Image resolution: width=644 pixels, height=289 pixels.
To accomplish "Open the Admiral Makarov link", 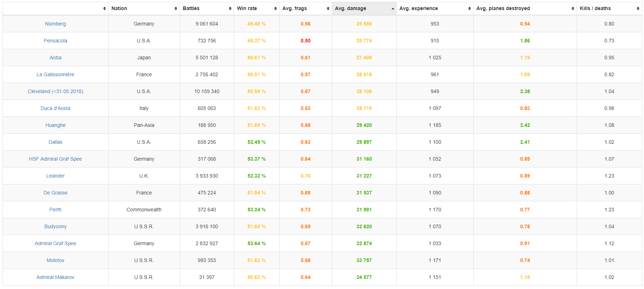I will click(x=55, y=277).
